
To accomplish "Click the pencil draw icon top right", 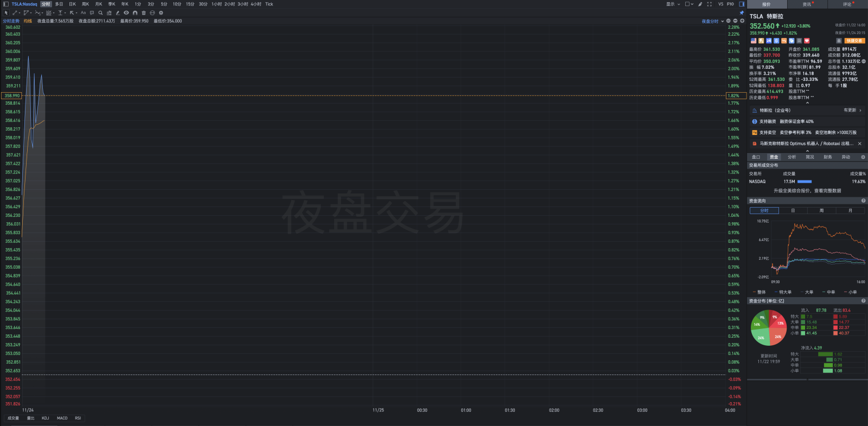I will click(x=700, y=4).
